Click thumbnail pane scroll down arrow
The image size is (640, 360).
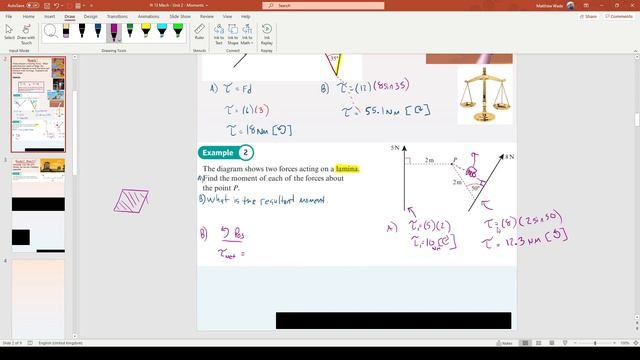point(75,336)
